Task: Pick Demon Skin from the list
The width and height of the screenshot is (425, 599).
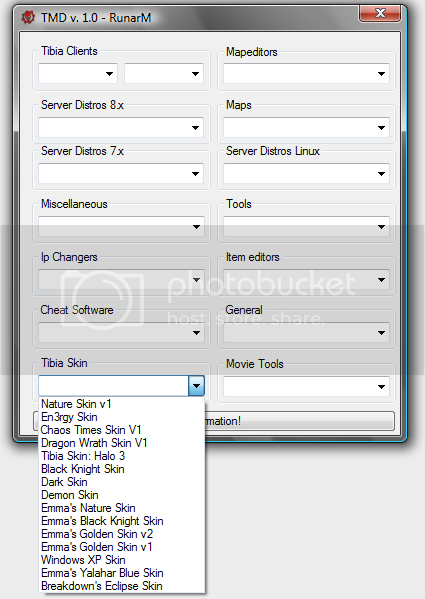Action: [122, 495]
